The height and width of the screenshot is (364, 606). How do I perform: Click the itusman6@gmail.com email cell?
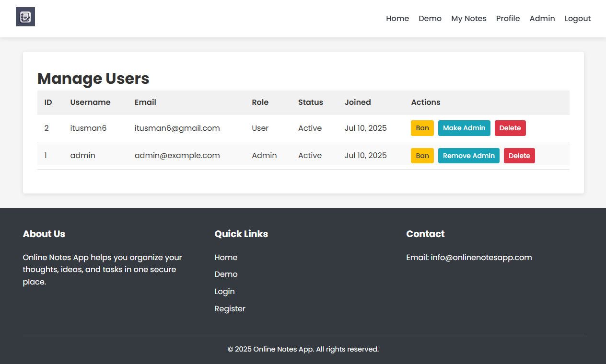[x=177, y=128]
